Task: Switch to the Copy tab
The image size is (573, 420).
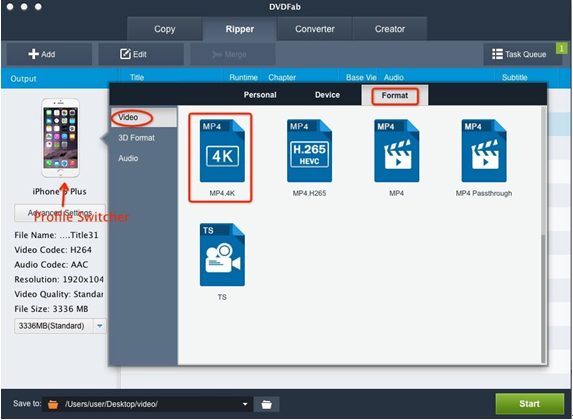Action: click(x=164, y=29)
